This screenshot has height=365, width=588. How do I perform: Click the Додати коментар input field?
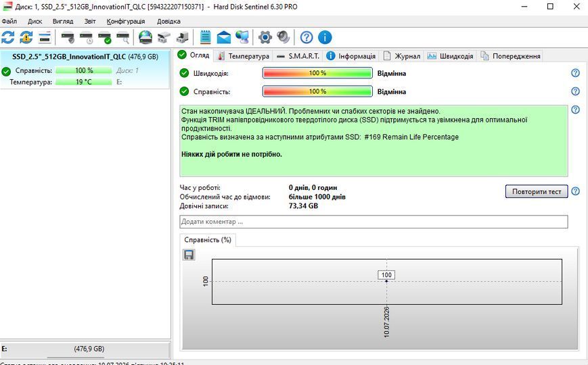tap(374, 222)
